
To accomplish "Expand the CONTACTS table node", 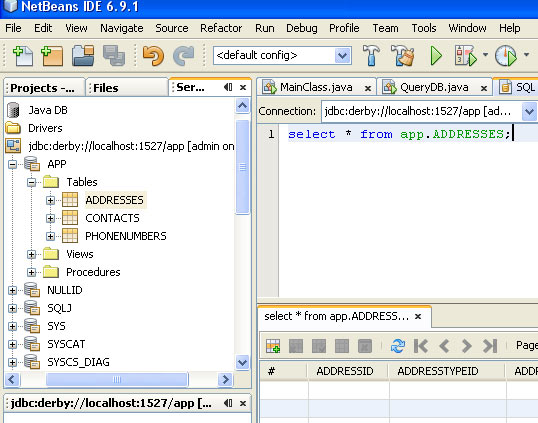I will coord(50,218).
